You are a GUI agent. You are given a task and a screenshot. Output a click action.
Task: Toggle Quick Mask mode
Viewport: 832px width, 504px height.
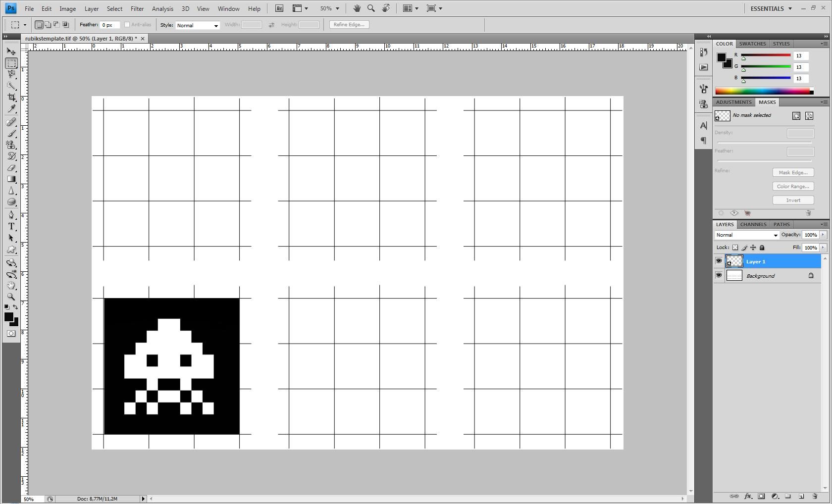click(x=11, y=334)
